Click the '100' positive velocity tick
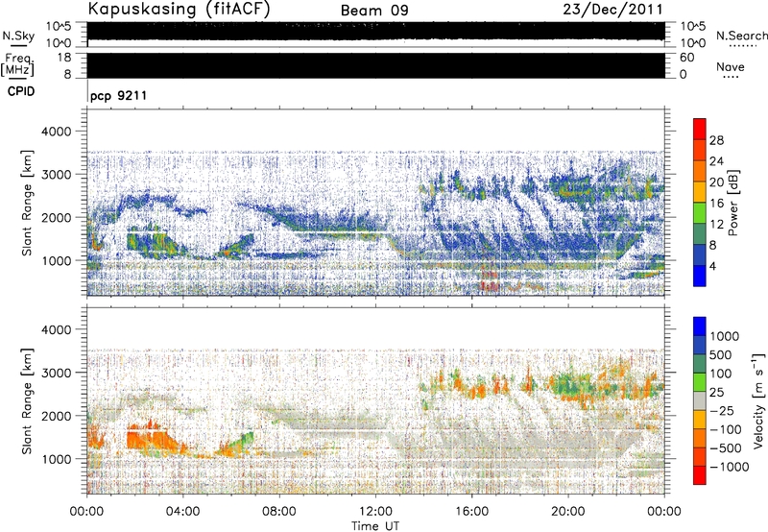 pos(721,374)
